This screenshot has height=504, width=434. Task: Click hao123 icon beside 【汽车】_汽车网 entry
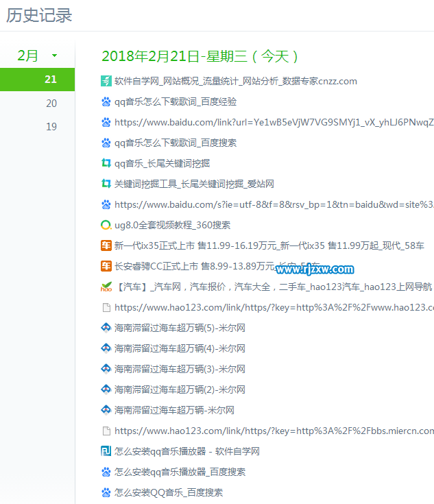pos(106,287)
